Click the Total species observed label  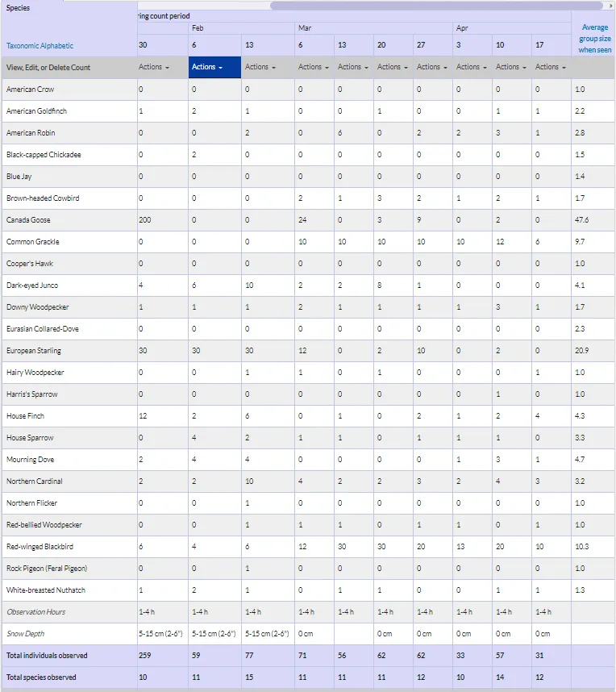click(41, 677)
